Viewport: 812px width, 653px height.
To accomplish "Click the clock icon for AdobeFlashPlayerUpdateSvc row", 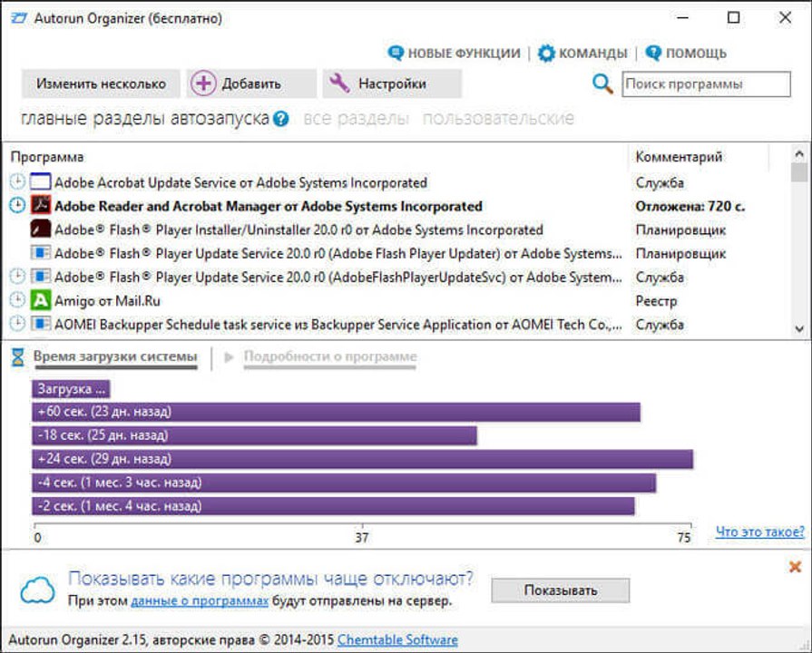I will click(x=17, y=276).
